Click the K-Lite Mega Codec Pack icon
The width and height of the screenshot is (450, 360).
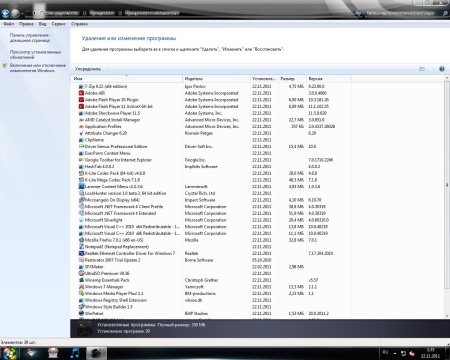click(x=81, y=180)
